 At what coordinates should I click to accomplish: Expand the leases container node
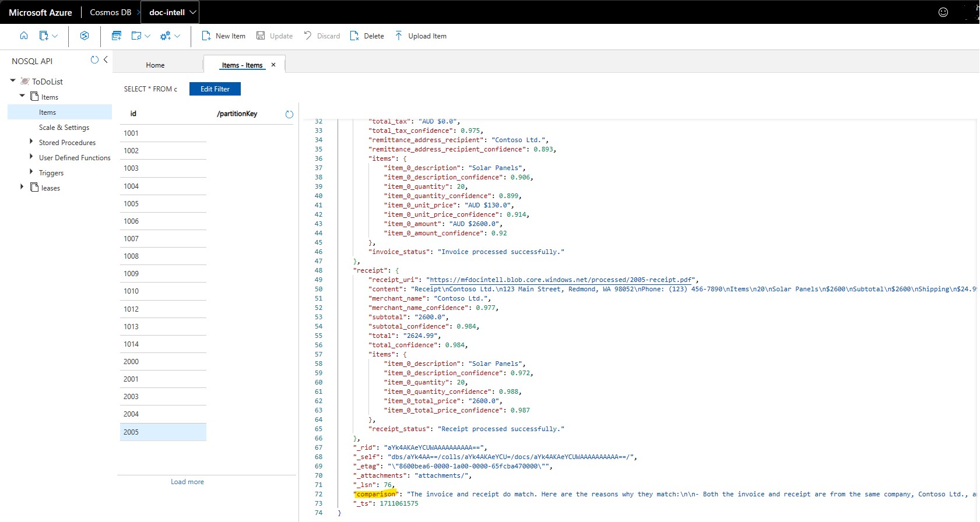22,187
